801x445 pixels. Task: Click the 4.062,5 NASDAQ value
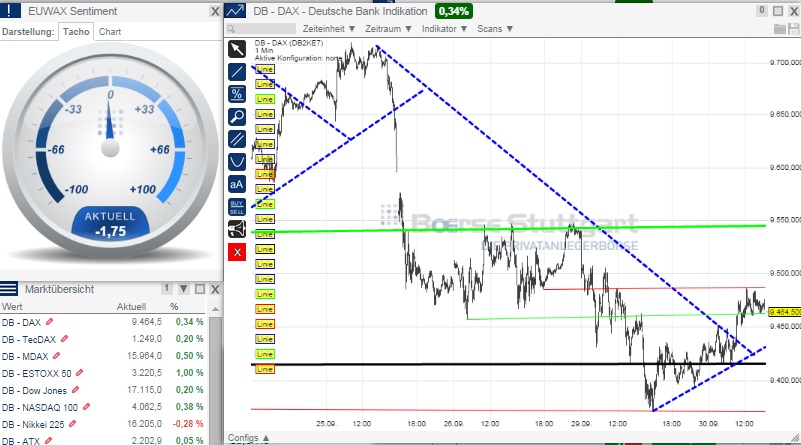tap(147, 407)
